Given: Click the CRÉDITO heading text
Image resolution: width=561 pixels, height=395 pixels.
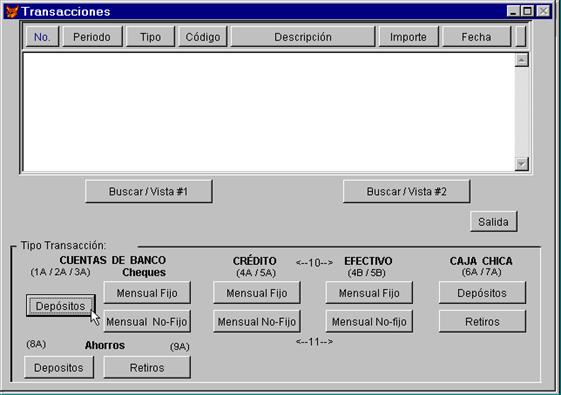Looking at the screenshot, I should tap(255, 261).
